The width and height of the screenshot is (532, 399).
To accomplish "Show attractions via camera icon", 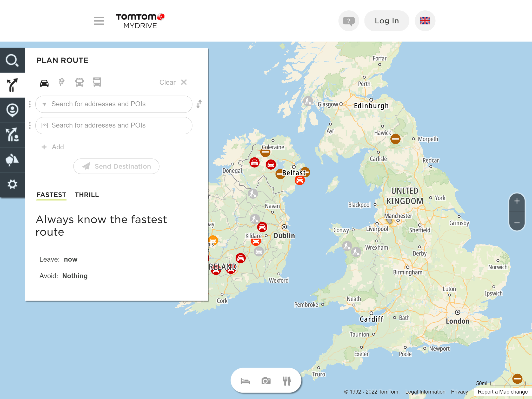I will coord(266,381).
